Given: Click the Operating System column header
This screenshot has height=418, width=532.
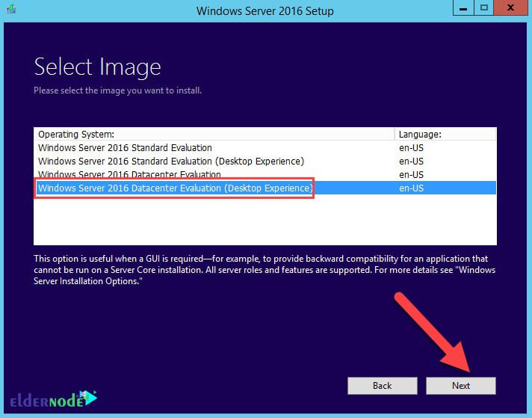Looking at the screenshot, I should tap(214, 134).
